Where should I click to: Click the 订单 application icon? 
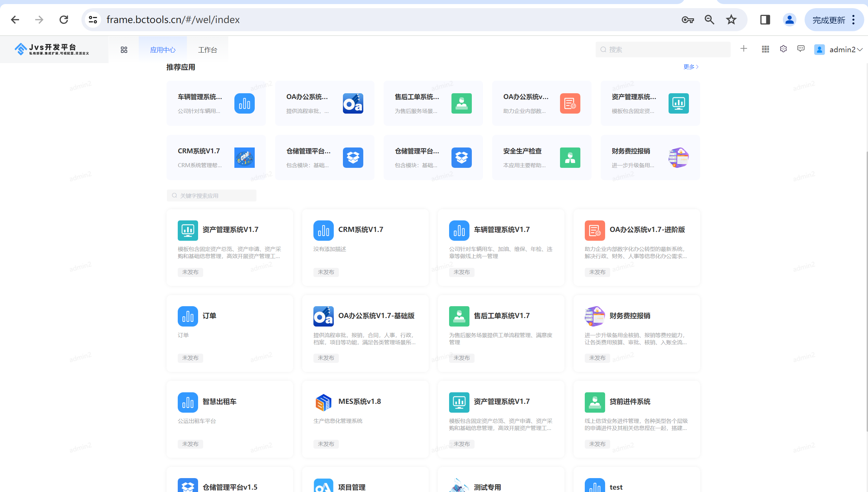point(188,316)
